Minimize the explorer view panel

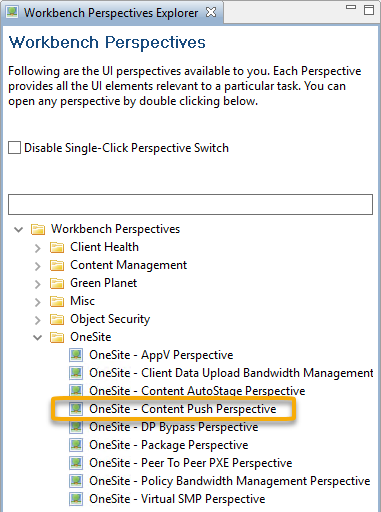tap(351, 7)
